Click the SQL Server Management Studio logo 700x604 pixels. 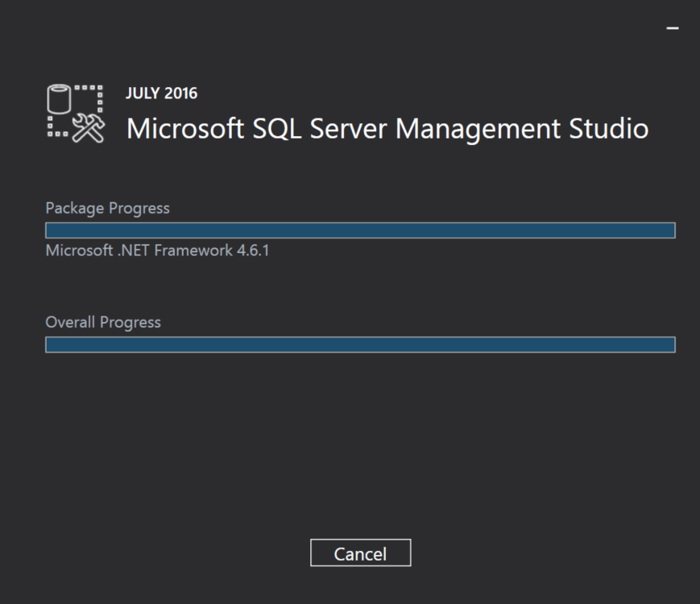(x=75, y=114)
